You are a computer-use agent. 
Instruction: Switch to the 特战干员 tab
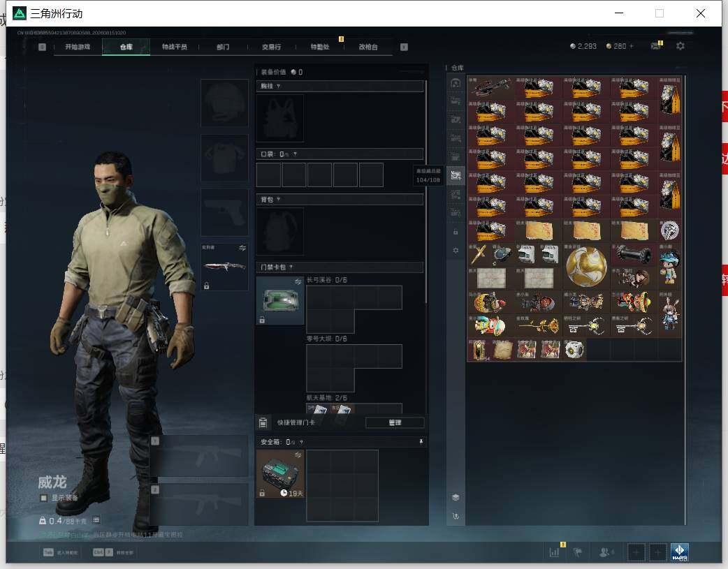(x=175, y=47)
